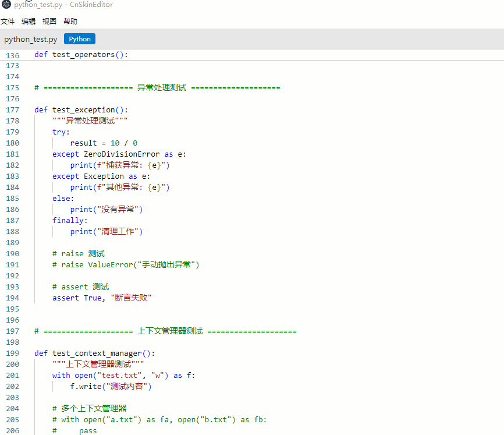This screenshot has width=504, height=435.
Task: Open the 帮助 menu
Action: 70,22
